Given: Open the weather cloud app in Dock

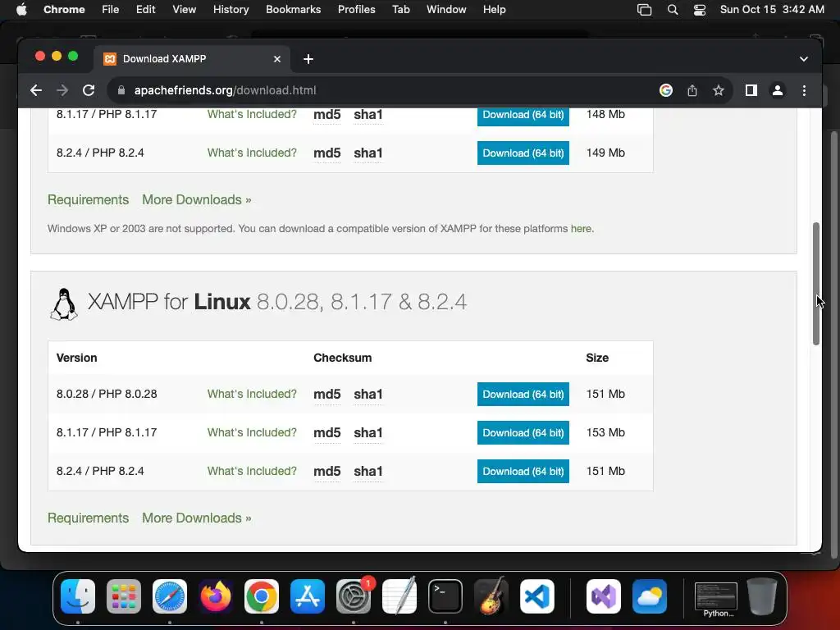Looking at the screenshot, I should (x=650, y=596).
